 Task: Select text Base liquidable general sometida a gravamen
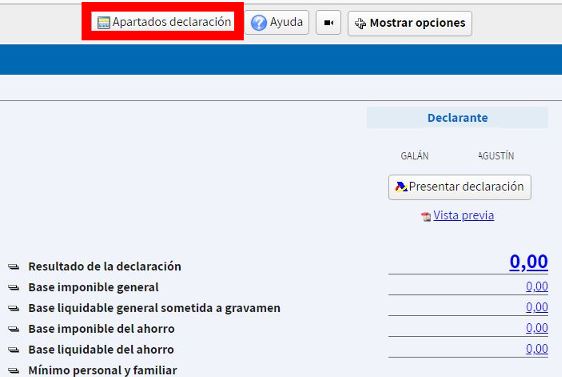click(154, 308)
